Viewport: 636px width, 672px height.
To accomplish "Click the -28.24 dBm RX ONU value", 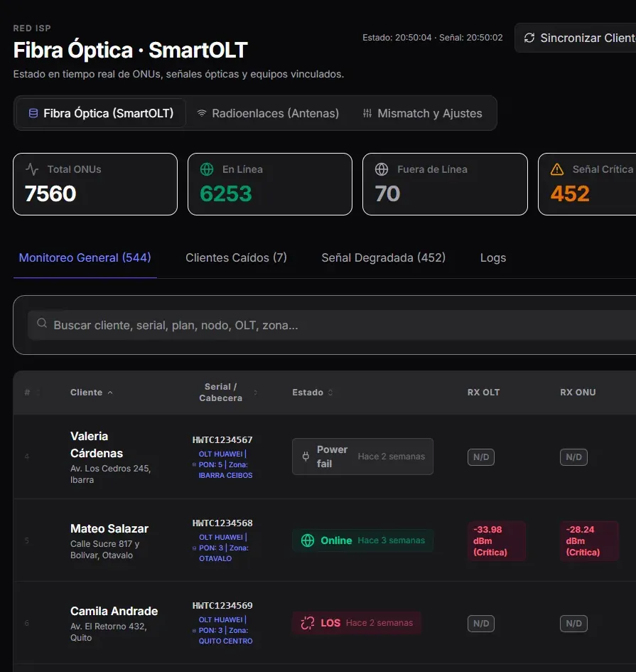I will click(589, 541).
